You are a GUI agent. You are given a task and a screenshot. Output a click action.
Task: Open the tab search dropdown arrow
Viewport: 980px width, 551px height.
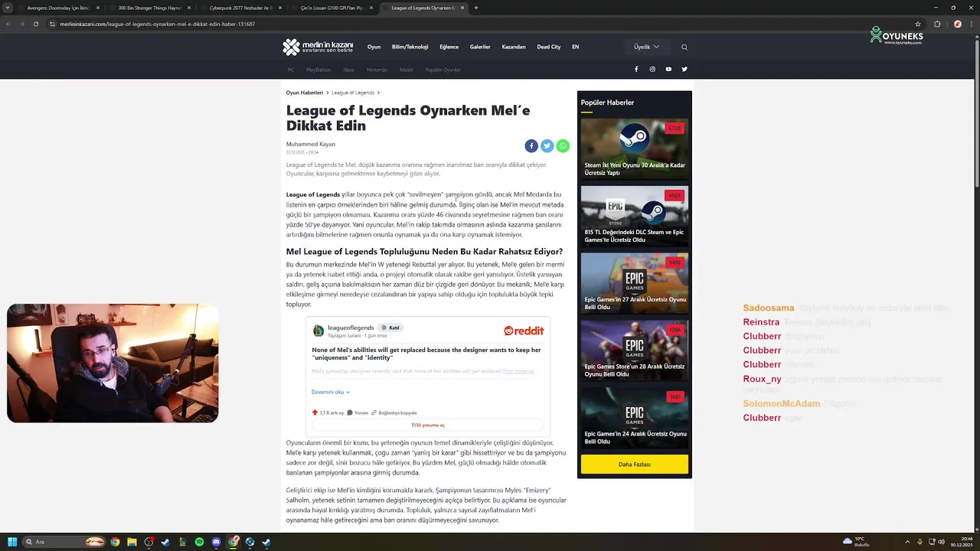[6, 8]
